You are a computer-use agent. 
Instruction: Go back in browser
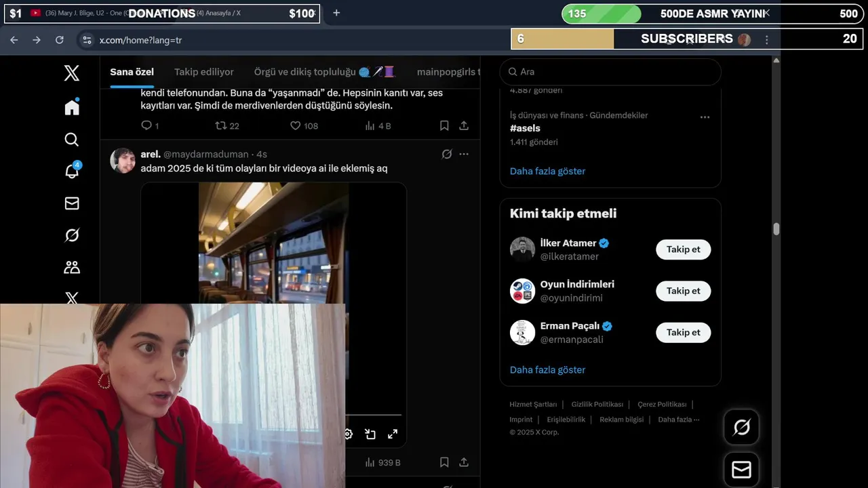pyautogui.click(x=14, y=40)
